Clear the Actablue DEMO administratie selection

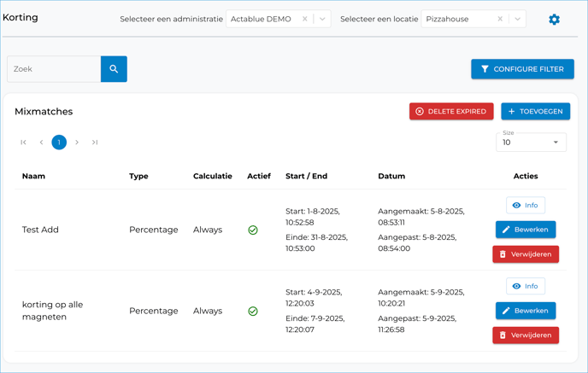point(305,19)
